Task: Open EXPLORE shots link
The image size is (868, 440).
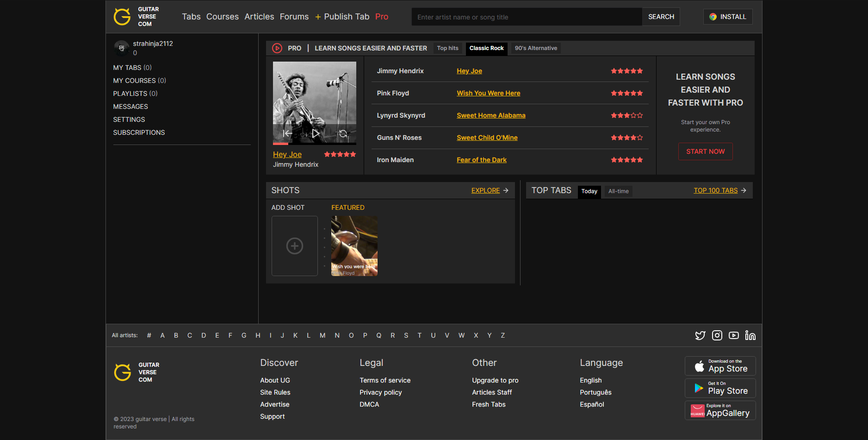Action: (x=490, y=190)
